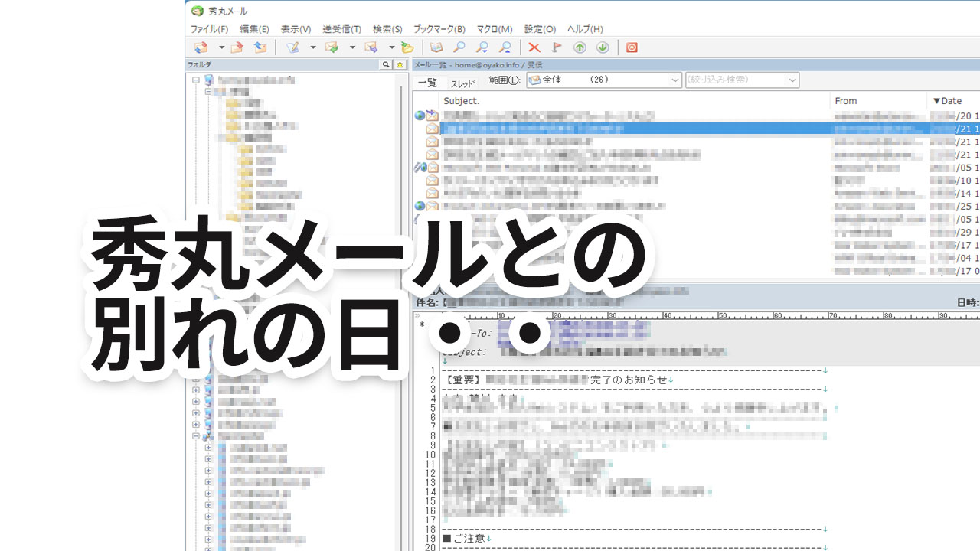
Task: Click the search-next magnifier with down arrow
Action: point(482,47)
